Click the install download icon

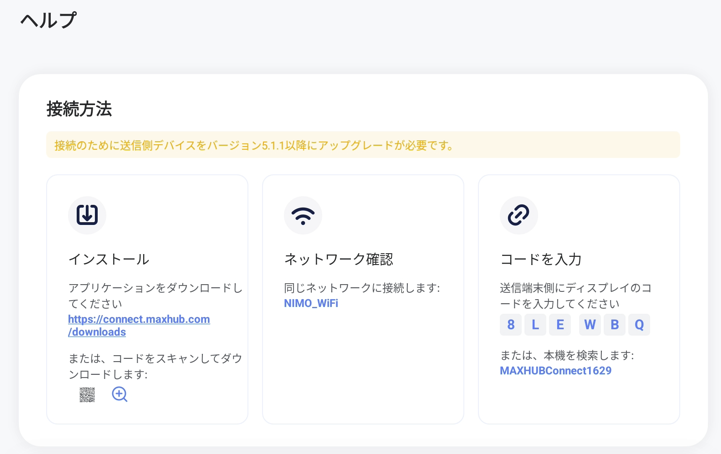tap(87, 214)
